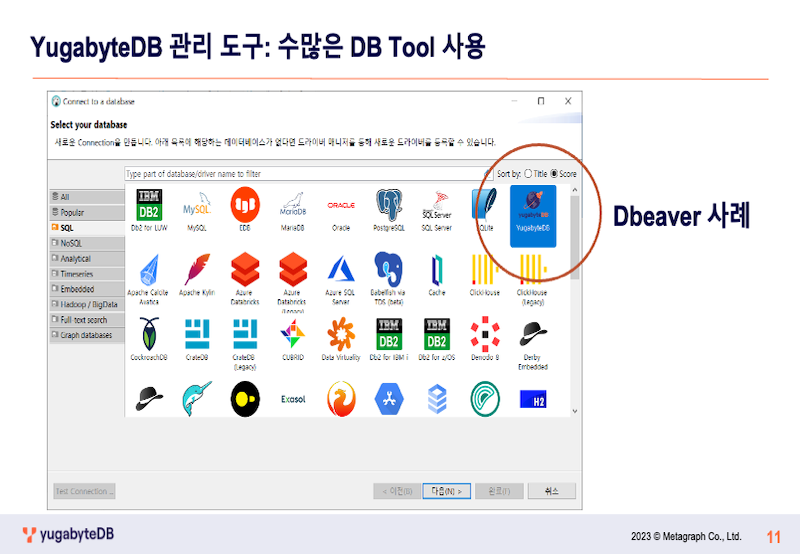Click the 이전(B) back button
This screenshot has width=800, height=554.
tap(397, 491)
